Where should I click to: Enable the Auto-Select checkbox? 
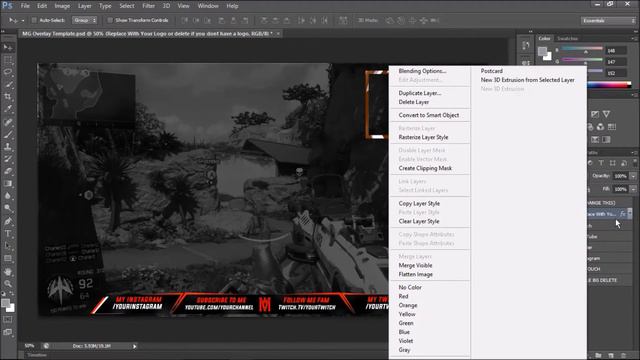34,20
